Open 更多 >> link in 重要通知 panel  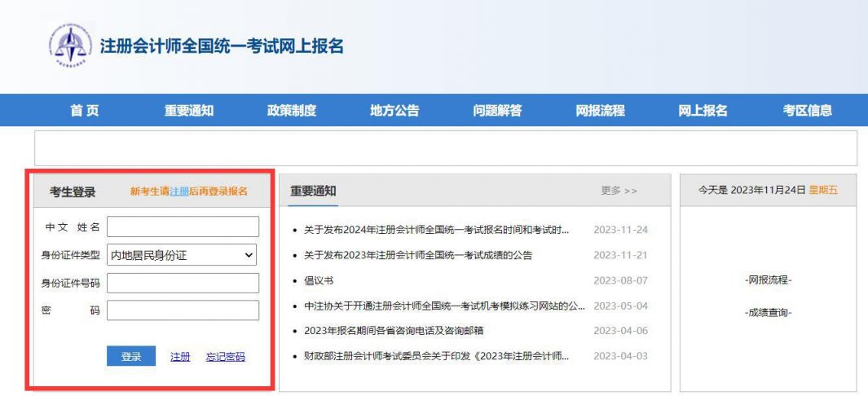click(x=619, y=191)
